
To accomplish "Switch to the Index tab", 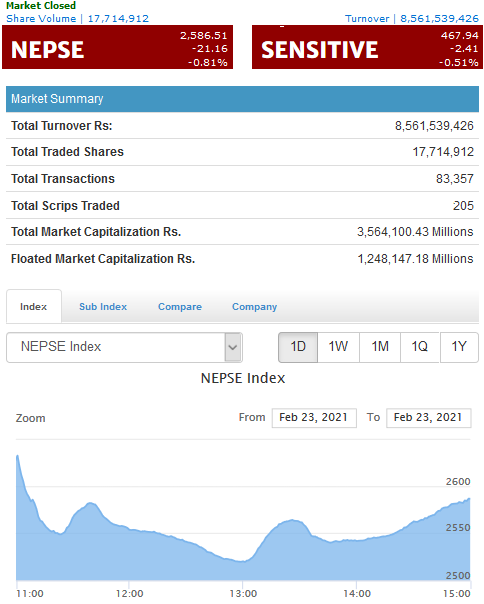I will tap(34, 307).
